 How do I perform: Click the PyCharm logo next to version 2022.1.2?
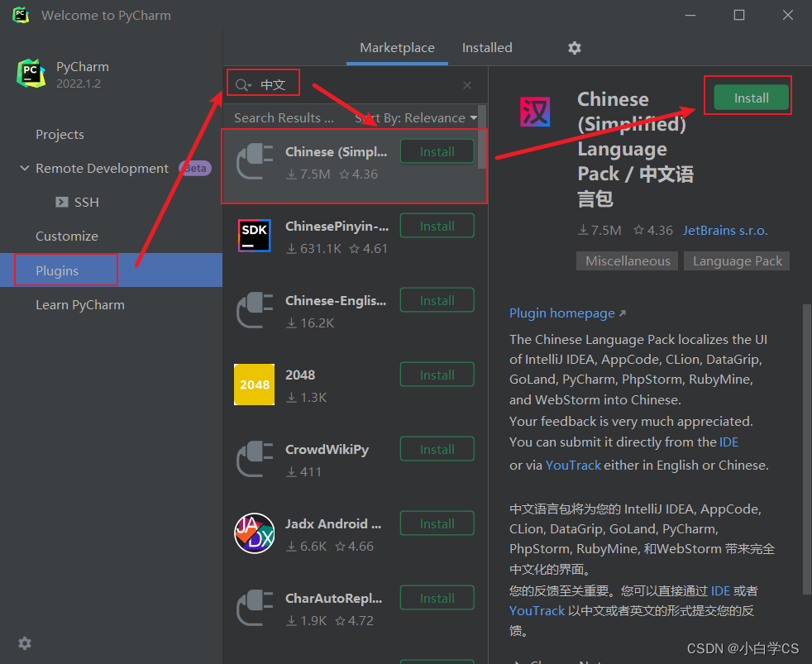click(x=31, y=73)
